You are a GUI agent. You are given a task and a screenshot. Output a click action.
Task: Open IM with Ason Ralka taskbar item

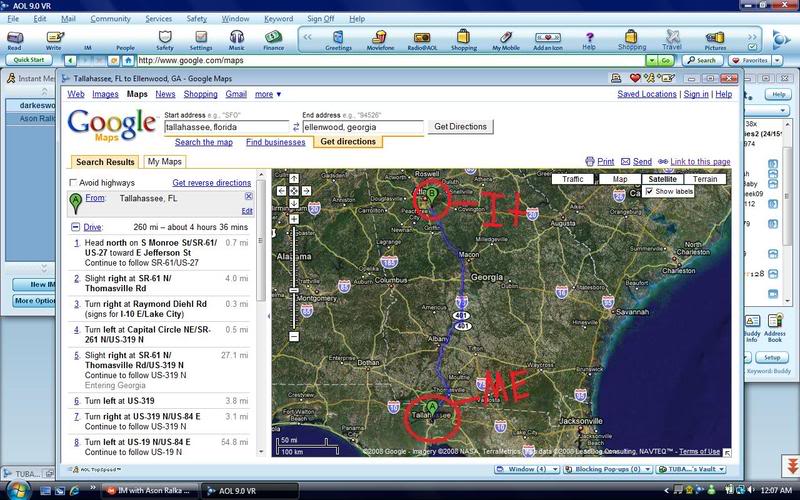[150, 491]
